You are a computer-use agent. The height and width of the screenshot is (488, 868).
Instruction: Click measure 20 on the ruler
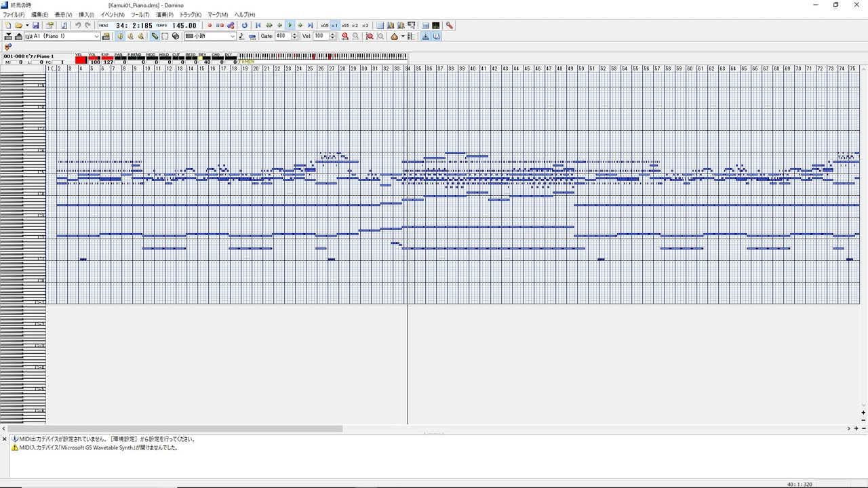point(256,68)
